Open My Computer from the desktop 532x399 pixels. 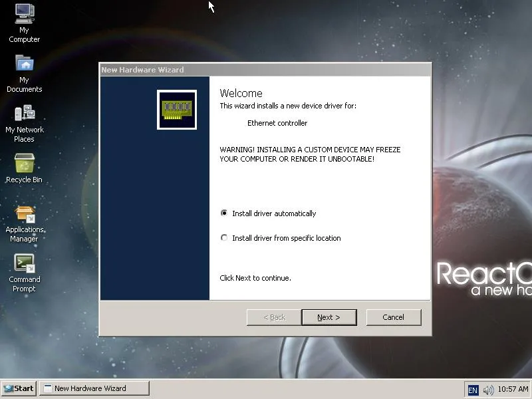tap(24, 23)
